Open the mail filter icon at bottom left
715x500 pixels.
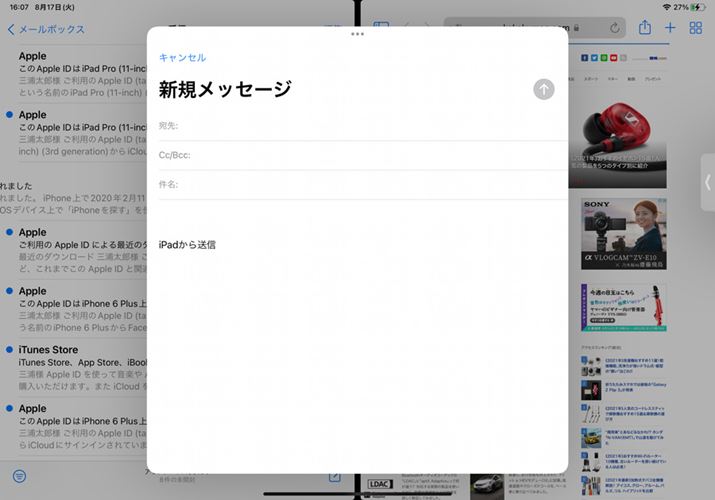point(18,476)
